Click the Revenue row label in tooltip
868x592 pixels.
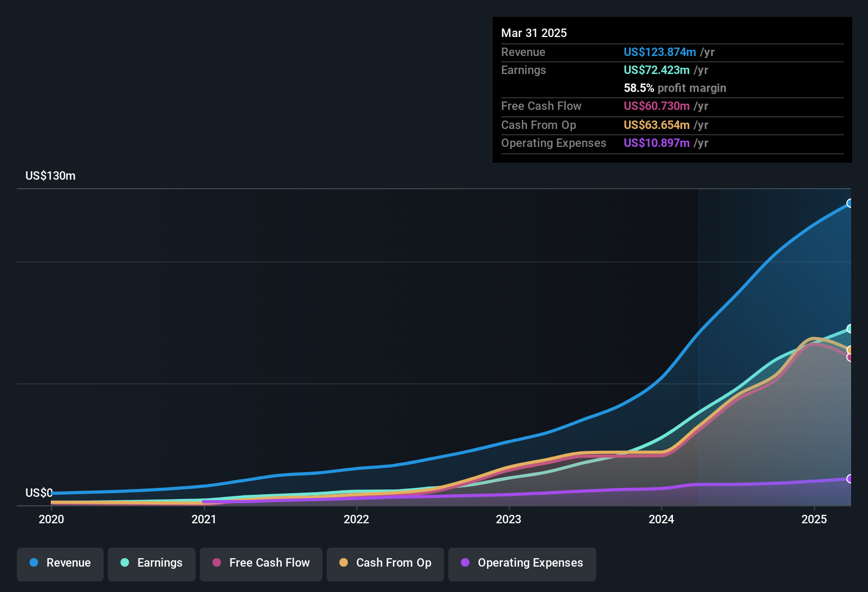(523, 52)
